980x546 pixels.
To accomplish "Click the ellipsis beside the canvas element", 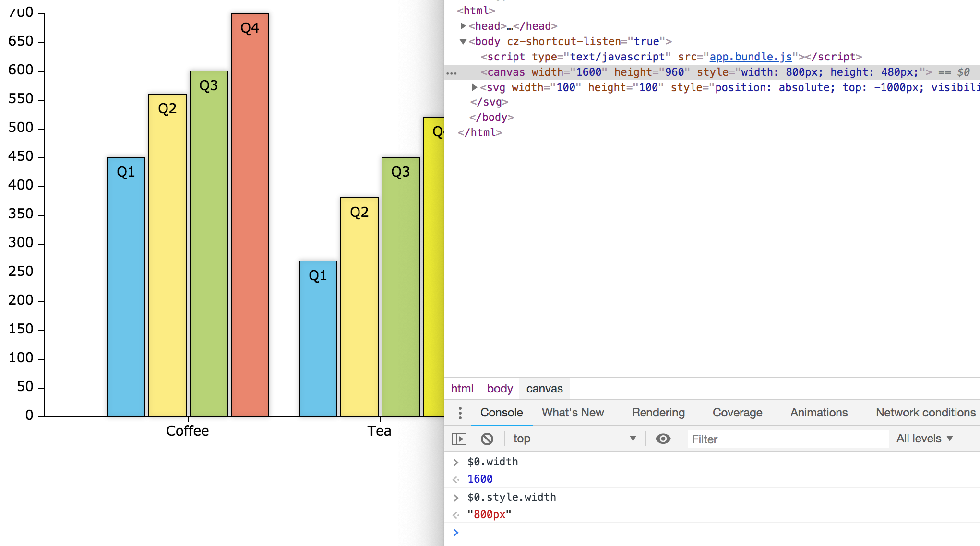I will [x=452, y=73].
